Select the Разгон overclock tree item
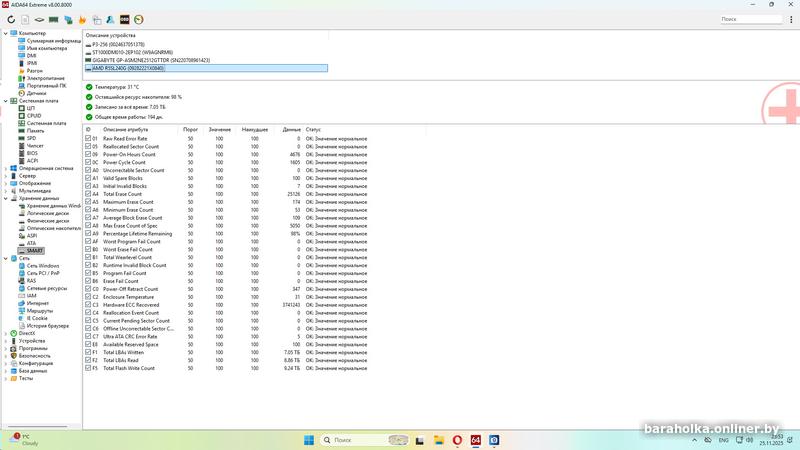Image resolution: width=800 pixels, height=450 pixels. (35, 71)
